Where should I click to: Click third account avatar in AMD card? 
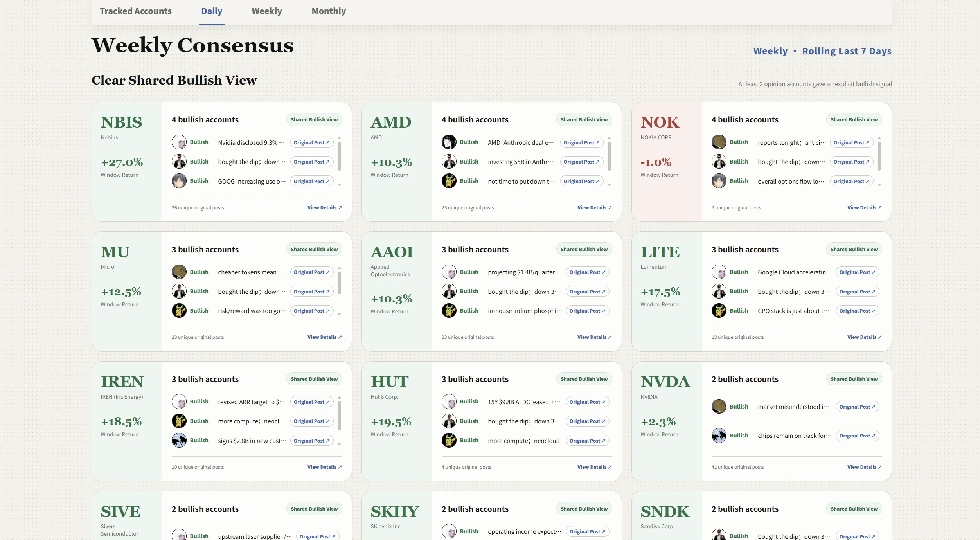click(x=449, y=181)
